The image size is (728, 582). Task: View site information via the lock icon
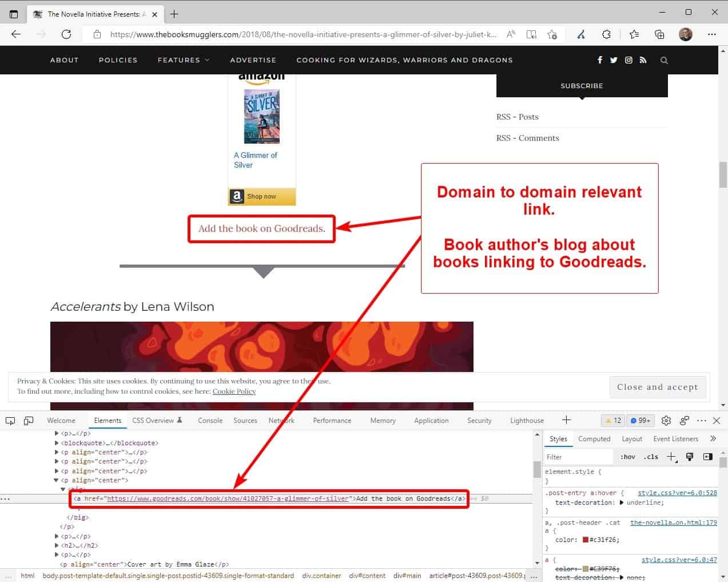(x=97, y=34)
